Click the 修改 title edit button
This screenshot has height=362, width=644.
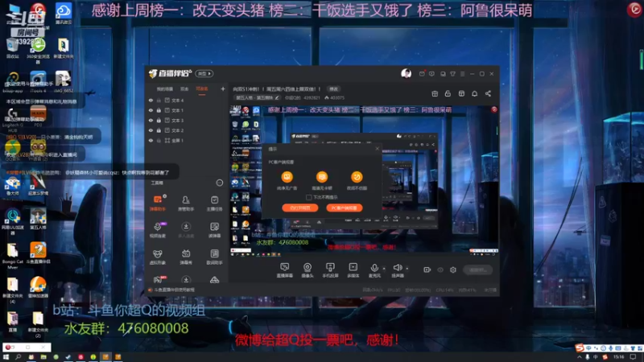(x=333, y=89)
